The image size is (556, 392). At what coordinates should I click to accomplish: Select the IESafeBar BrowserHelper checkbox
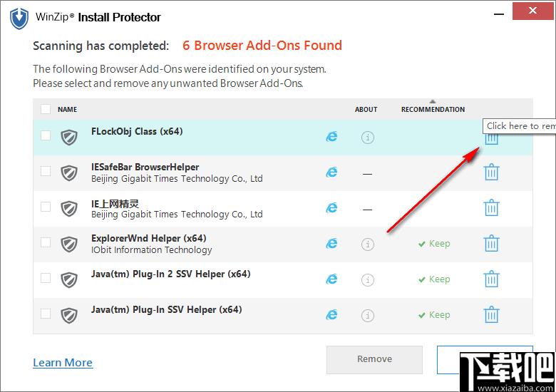click(x=46, y=171)
